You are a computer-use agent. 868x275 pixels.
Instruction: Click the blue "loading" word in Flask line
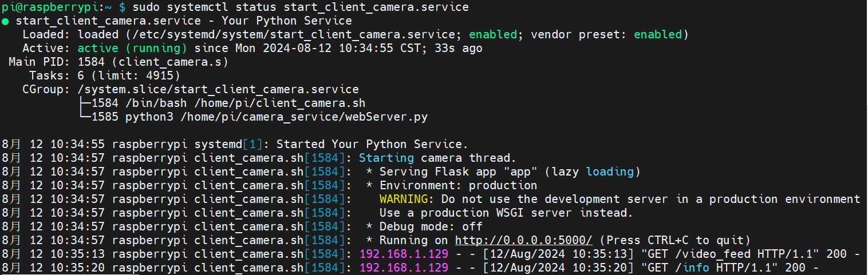tap(610, 172)
